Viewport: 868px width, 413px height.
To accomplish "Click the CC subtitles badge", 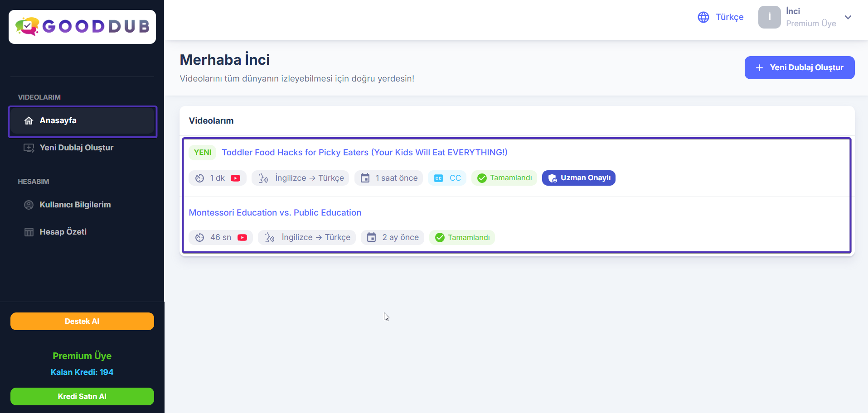I will (x=447, y=178).
